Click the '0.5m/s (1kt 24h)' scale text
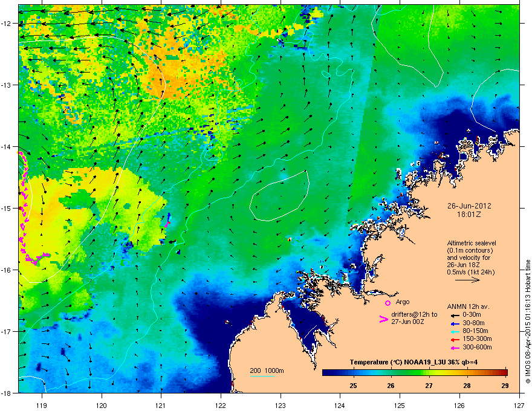532x411 pixels. click(x=470, y=273)
